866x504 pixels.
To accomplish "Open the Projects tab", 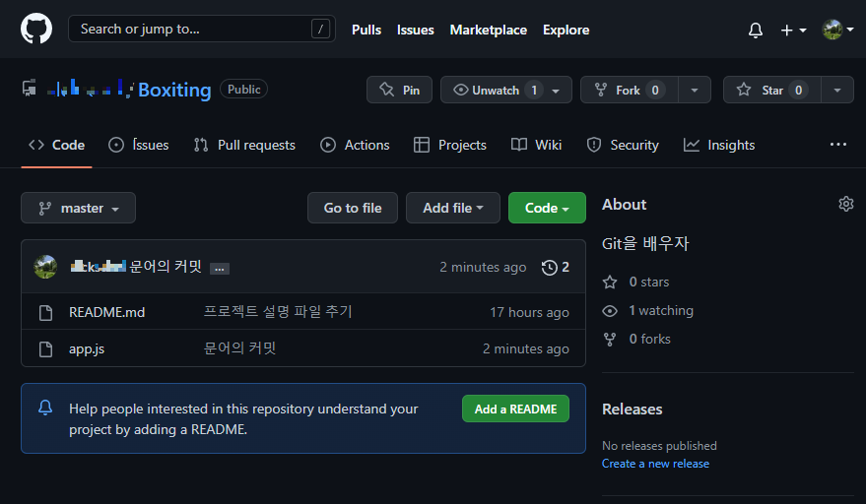I will coord(450,145).
